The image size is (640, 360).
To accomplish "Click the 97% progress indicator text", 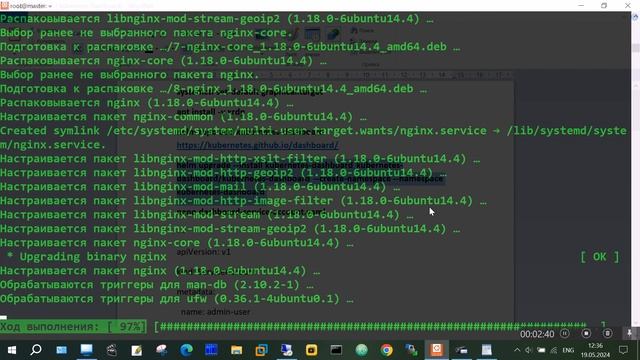I will click(73, 327).
